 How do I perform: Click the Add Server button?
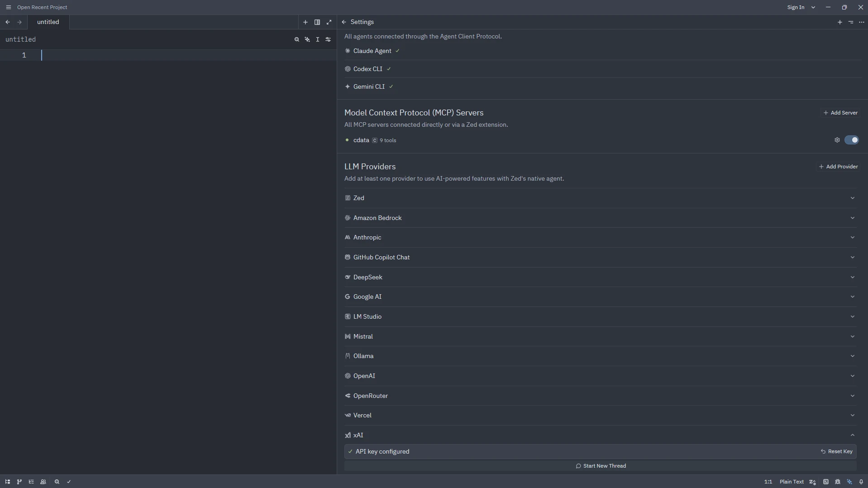(x=840, y=113)
